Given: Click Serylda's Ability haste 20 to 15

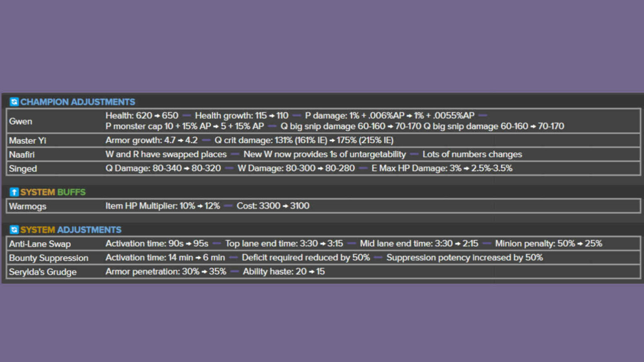Looking at the screenshot, I should 284,271.
